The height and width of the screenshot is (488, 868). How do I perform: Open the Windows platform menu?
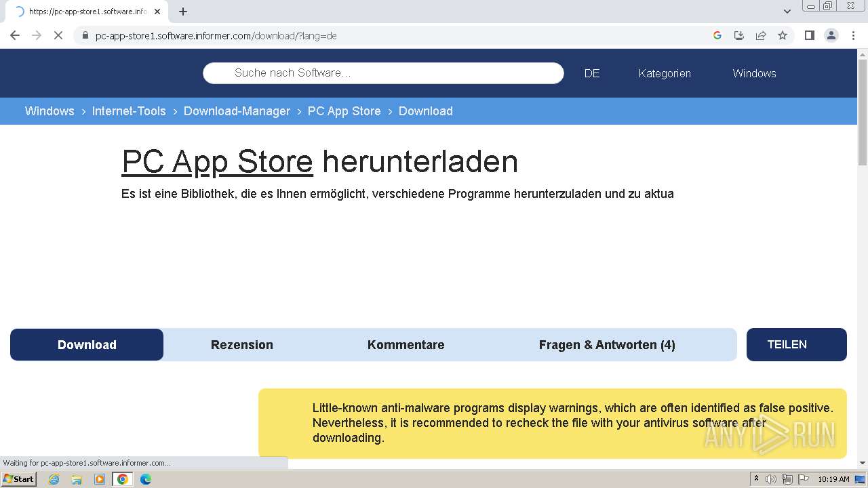pos(754,73)
